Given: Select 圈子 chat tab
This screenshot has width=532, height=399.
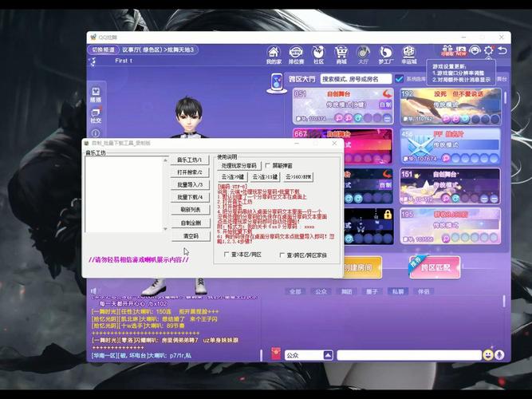Looking at the screenshot, I should pyautogui.click(x=372, y=291).
